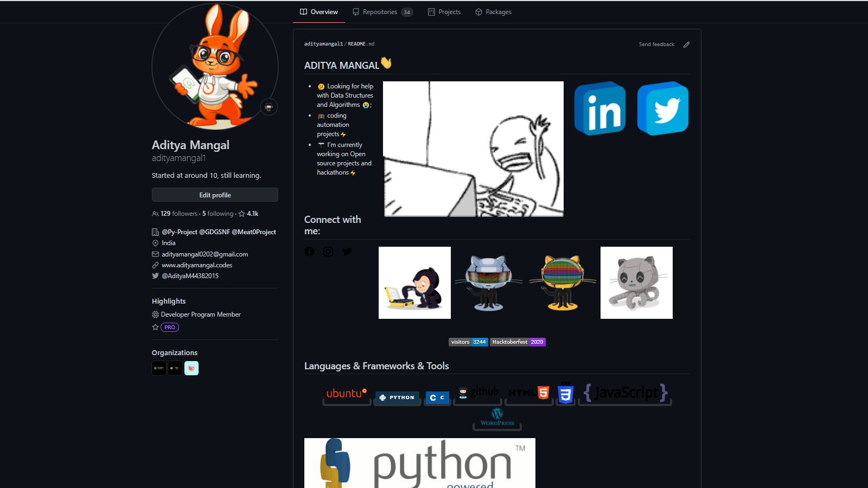Click the small Facebook icon under Connect with me
868x488 pixels.
click(x=309, y=252)
